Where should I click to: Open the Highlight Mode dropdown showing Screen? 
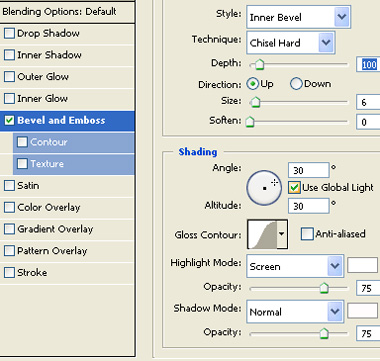[295, 266]
